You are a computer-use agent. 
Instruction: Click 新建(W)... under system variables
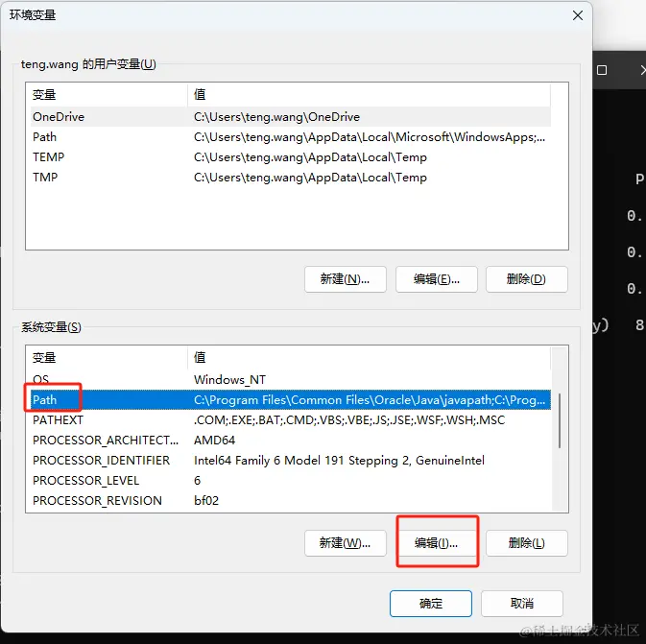tap(346, 543)
